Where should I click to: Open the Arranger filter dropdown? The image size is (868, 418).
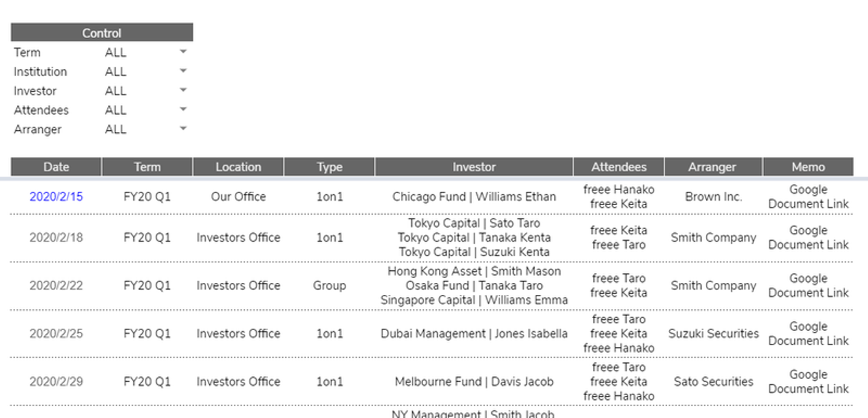[x=183, y=129]
